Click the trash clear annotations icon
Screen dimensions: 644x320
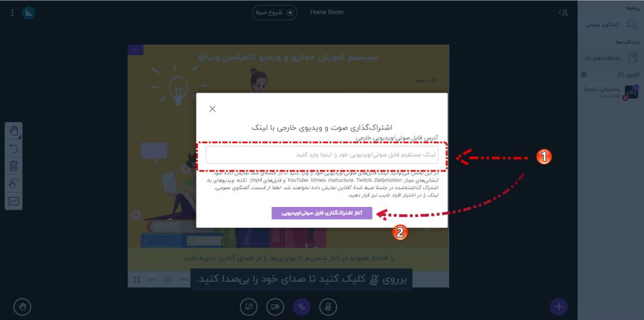pyautogui.click(x=14, y=166)
